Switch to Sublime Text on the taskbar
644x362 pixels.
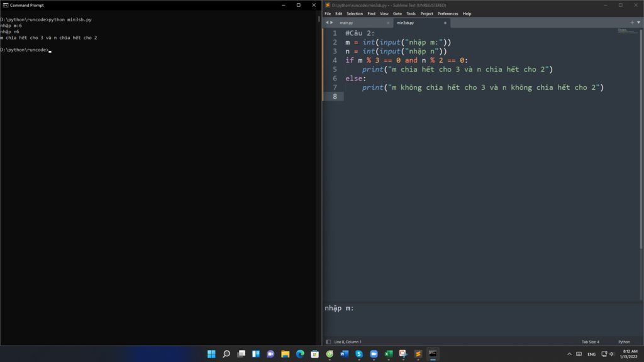tap(418, 354)
